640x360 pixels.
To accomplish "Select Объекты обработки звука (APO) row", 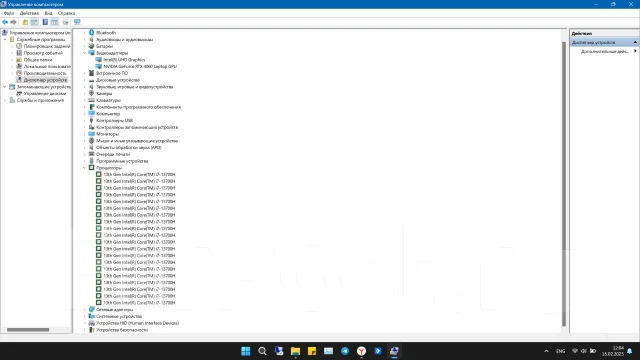I will pos(129,147).
